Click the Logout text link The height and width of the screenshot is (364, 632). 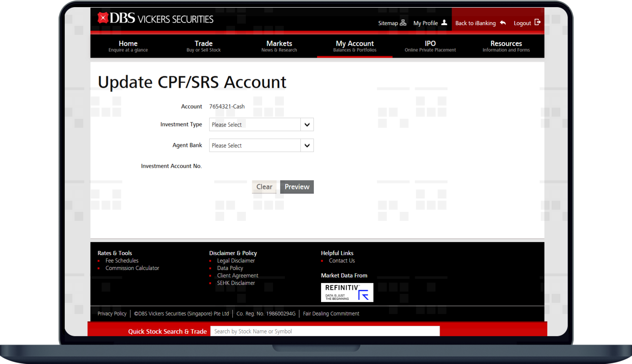coord(522,23)
